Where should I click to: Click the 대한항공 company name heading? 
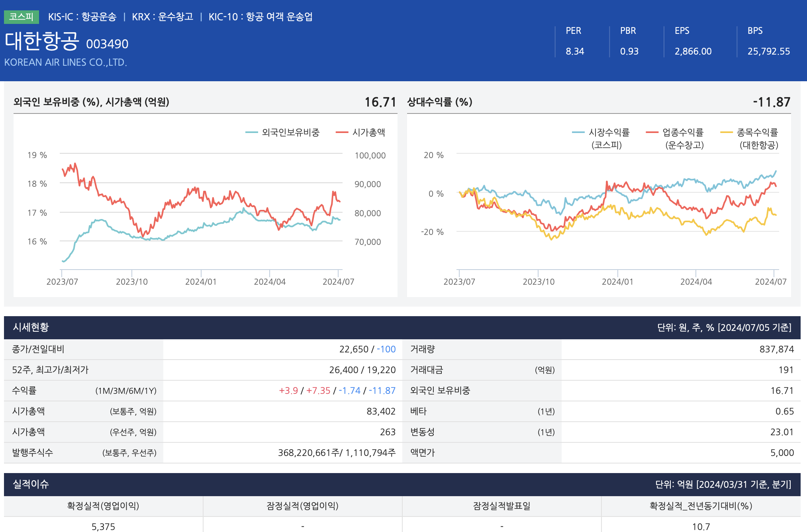42,41
